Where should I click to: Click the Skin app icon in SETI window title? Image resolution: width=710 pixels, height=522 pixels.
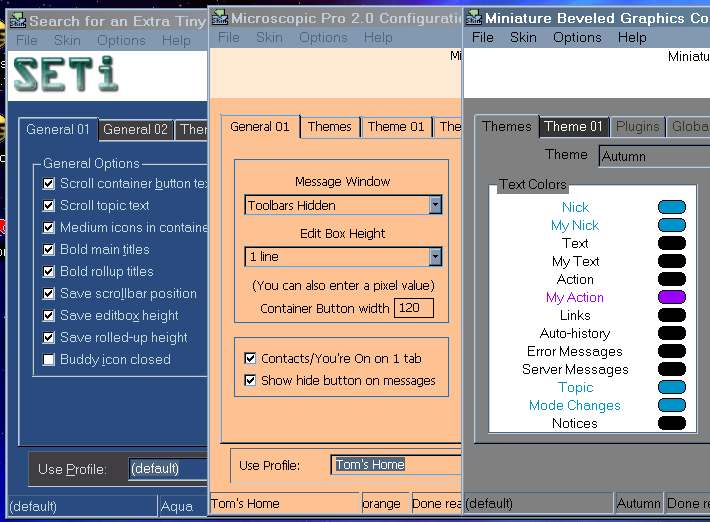point(18,21)
